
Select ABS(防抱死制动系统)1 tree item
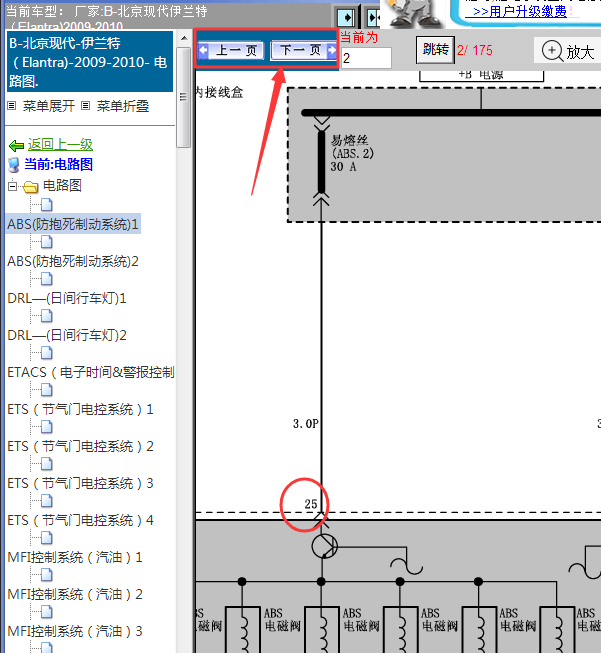73,224
